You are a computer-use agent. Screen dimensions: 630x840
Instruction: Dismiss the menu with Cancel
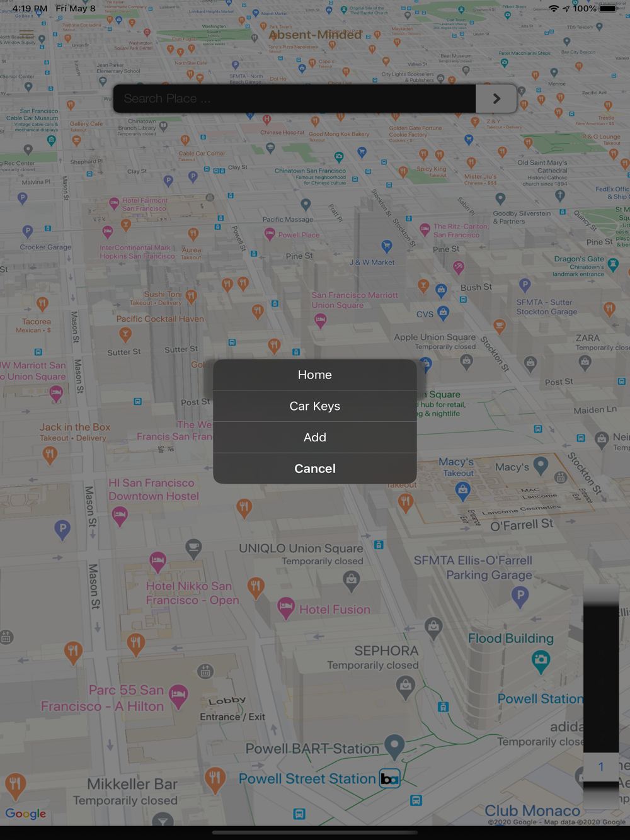pos(315,468)
